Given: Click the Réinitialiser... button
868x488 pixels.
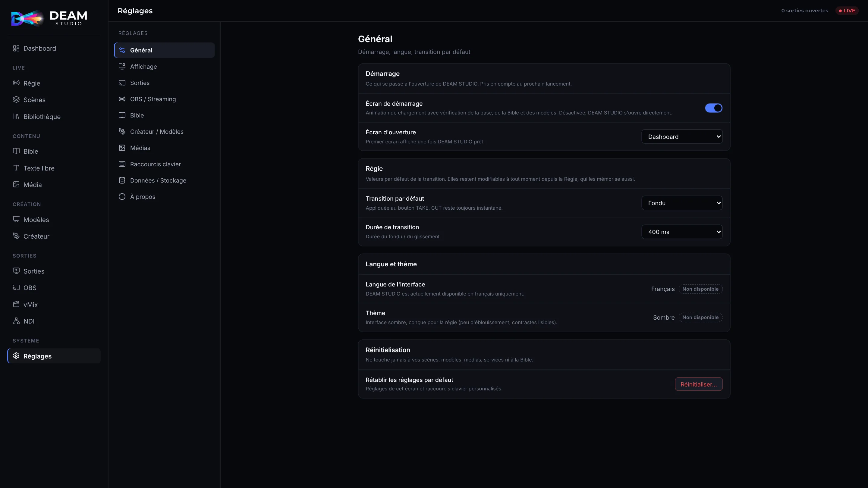Looking at the screenshot, I should click(699, 384).
